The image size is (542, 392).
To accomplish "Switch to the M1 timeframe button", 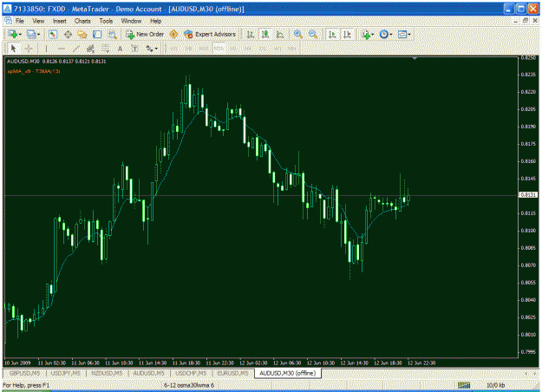I will coord(173,49).
